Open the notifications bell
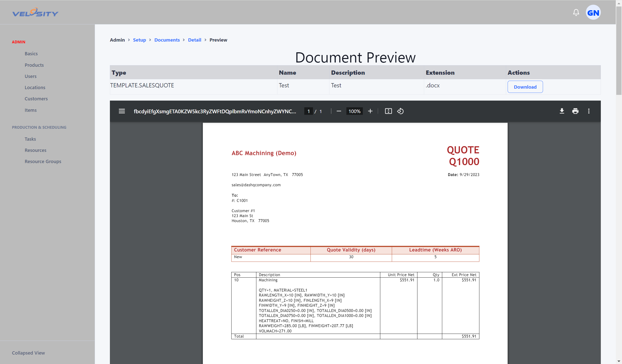This screenshot has height=364, width=622. click(576, 12)
